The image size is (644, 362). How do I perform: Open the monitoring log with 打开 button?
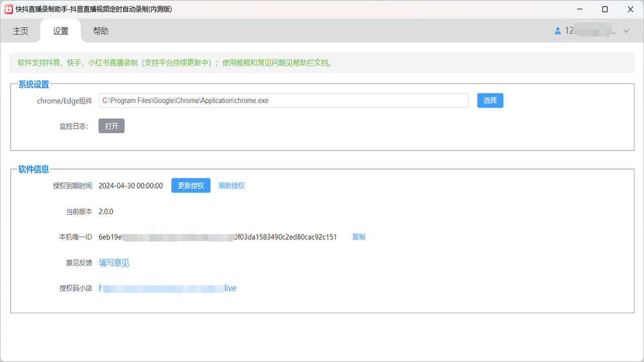(x=111, y=126)
